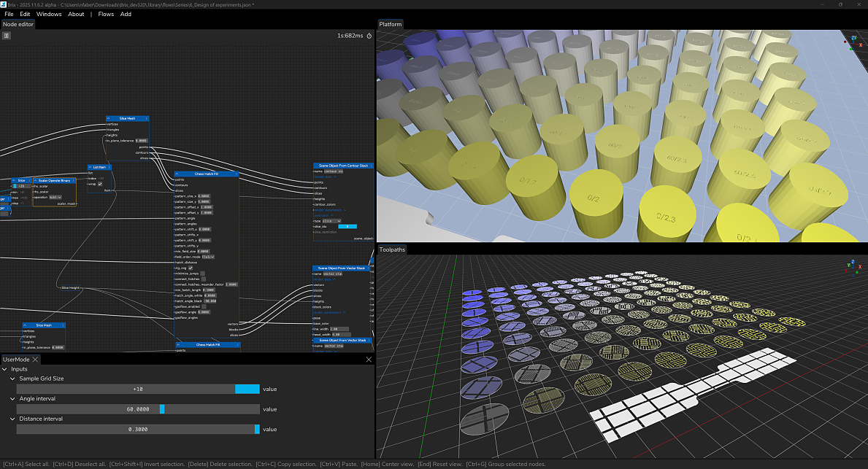Click the options icon on the Chess Hatch Fill header

[235, 174]
